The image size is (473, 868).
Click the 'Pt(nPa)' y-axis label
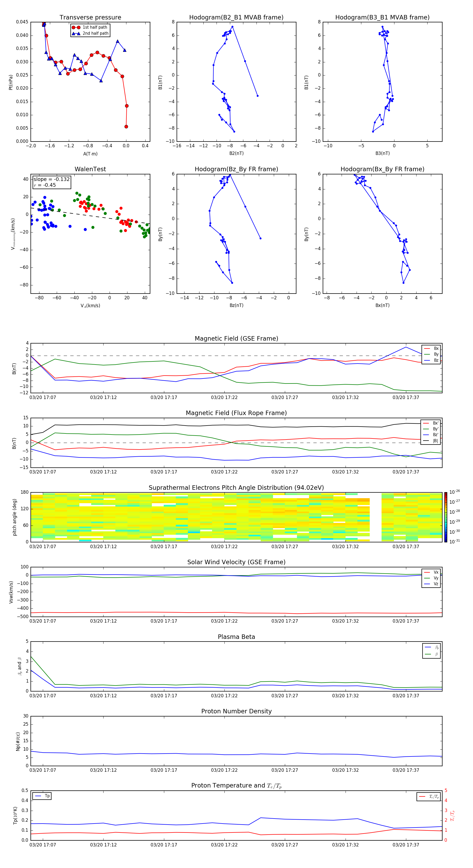point(11,82)
